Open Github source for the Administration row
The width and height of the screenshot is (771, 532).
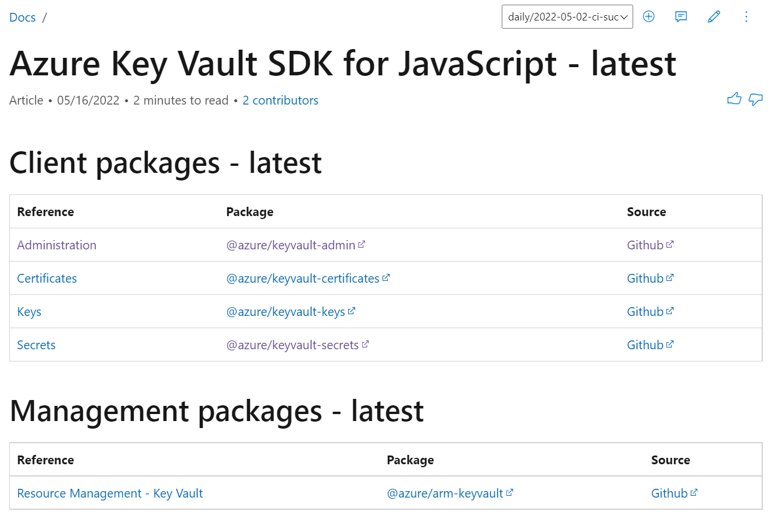[645, 245]
